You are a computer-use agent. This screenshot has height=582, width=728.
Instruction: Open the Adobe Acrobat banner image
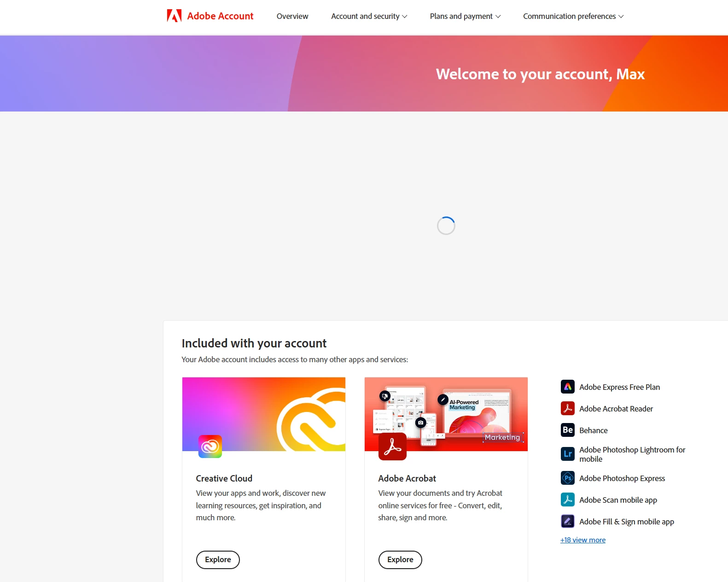tap(446, 414)
